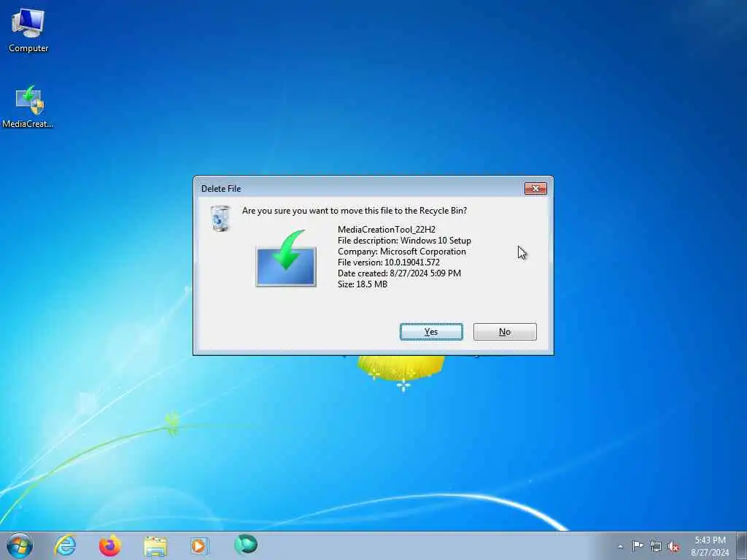The height and width of the screenshot is (560, 747).
Task: Click the Yes button to confirm deletion
Action: 431,332
